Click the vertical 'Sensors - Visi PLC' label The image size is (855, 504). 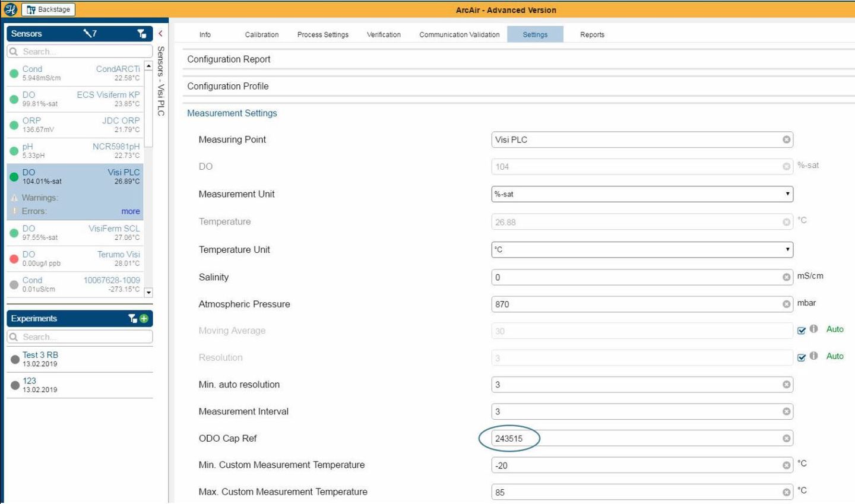pyautogui.click(x=160, y=81)
